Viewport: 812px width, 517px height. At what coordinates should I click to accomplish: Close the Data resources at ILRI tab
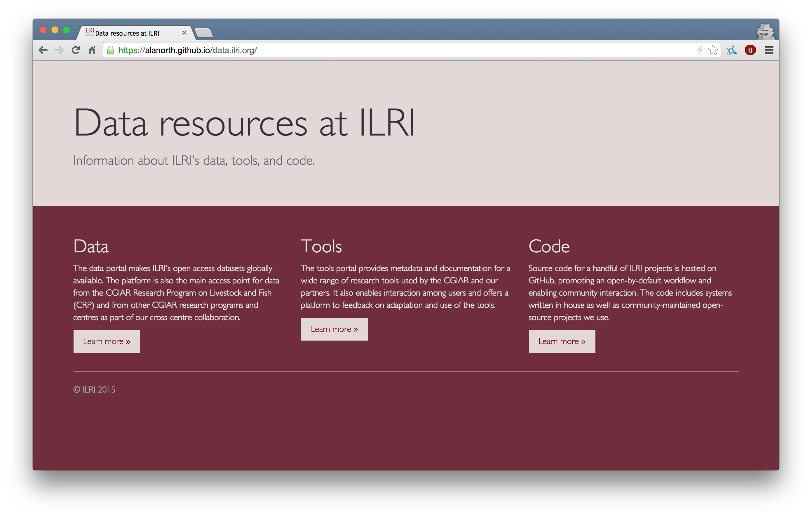pos(184,33)
